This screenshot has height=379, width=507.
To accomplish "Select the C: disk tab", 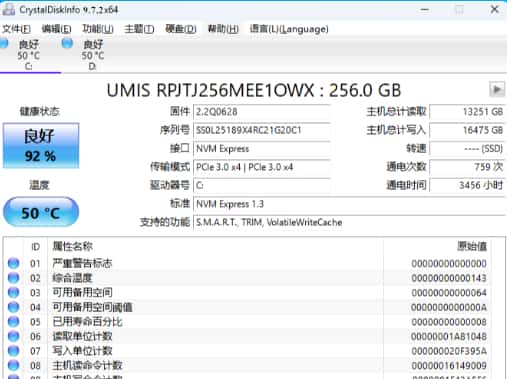I will (x=28, y=55).
